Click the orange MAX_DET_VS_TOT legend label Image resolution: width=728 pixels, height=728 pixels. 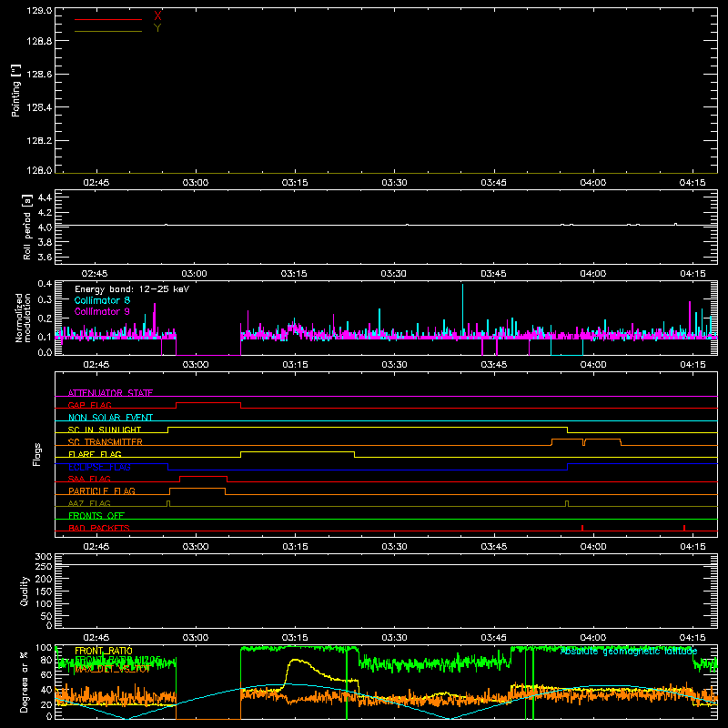112,669
